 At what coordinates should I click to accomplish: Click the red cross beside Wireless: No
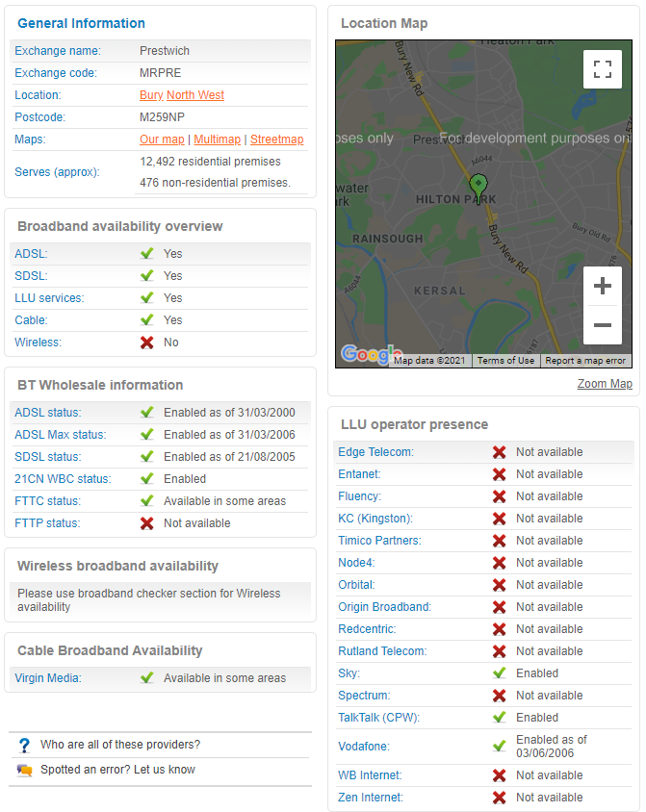(x=147, y=343)
